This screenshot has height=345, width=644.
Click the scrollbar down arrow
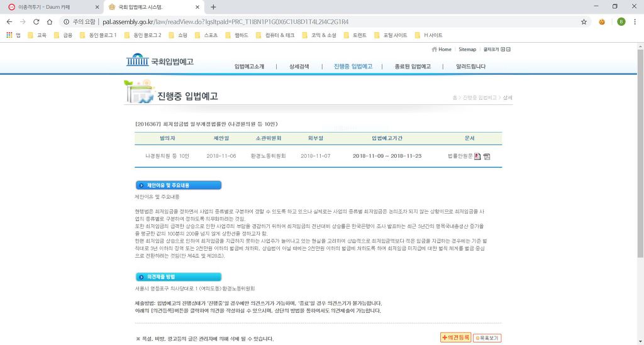[640, 341]
